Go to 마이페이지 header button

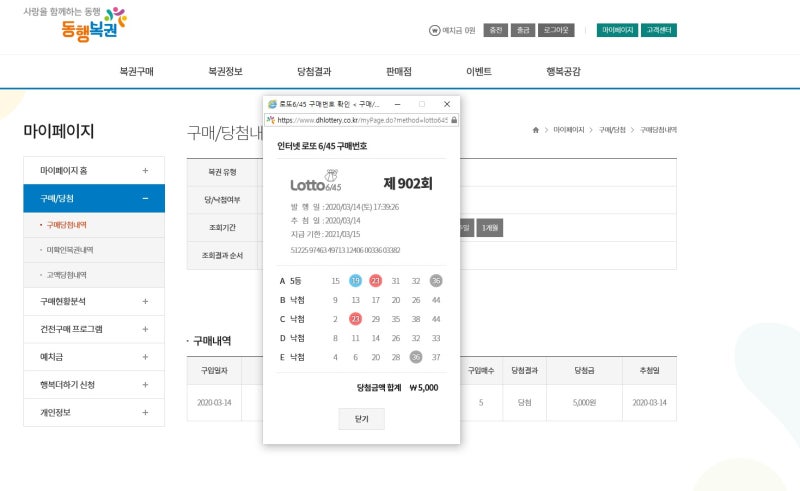617,30
